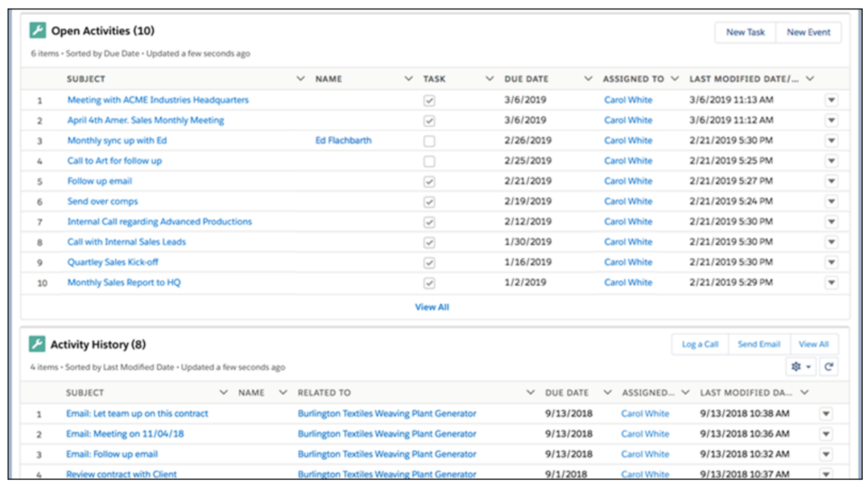This screenshot has height=486, width=868.
Task: Open row actions for Call with Internal Sales Leads
Action: click(832, 243)
